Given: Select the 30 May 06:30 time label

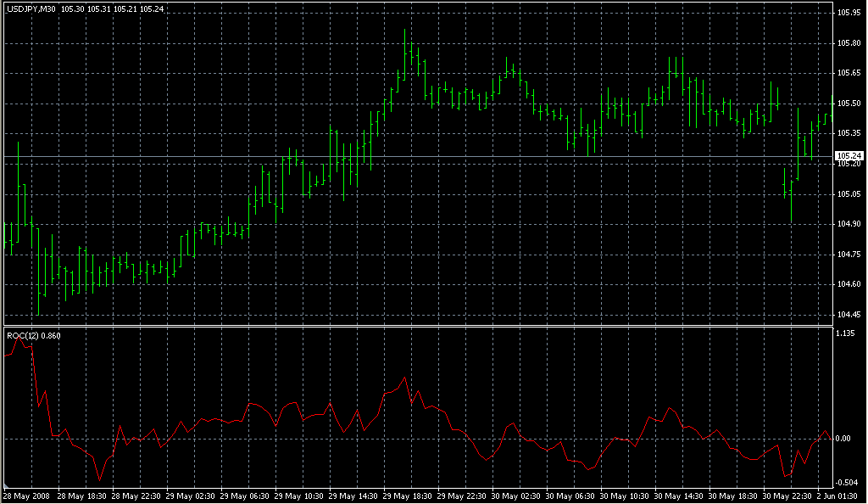Looking at the screenshot, I should pos(568,496).
